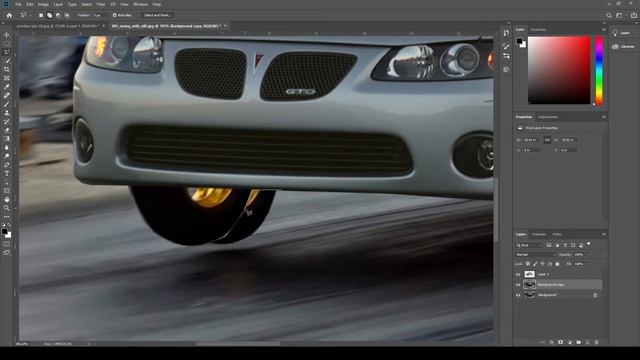Click the Background copy layer thumbnail

[x=529, y=284]
